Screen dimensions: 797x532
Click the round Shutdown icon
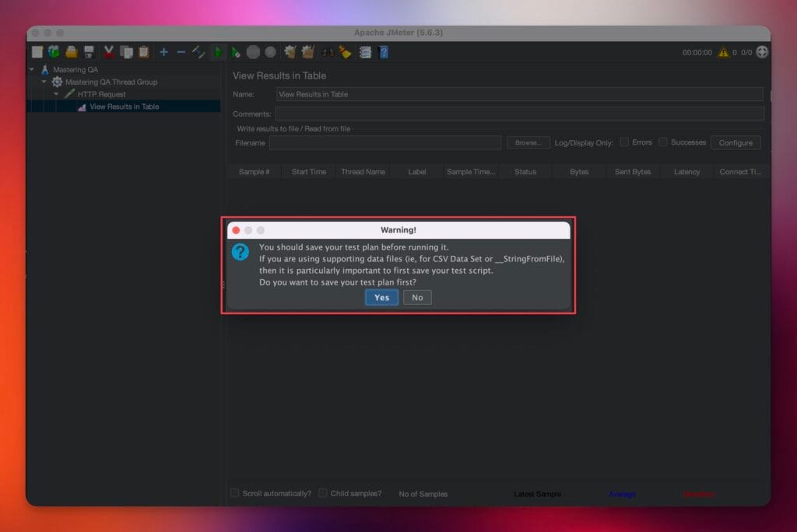(270, 52)
